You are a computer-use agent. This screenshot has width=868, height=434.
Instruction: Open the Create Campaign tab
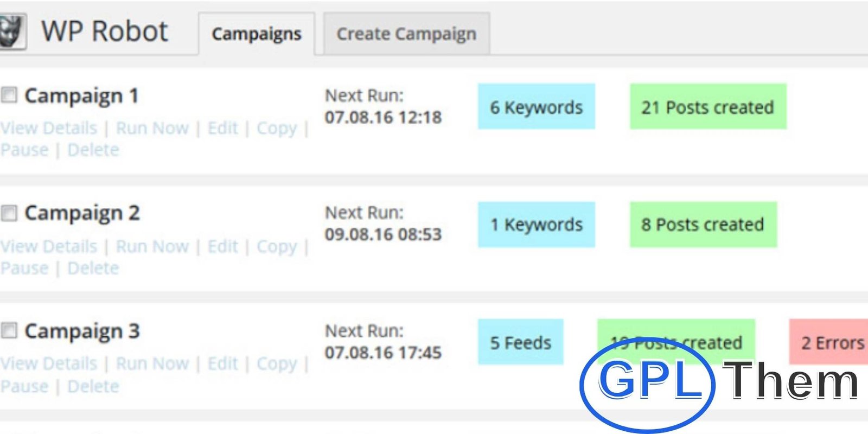pyautogui.click(x=406, y=34)
